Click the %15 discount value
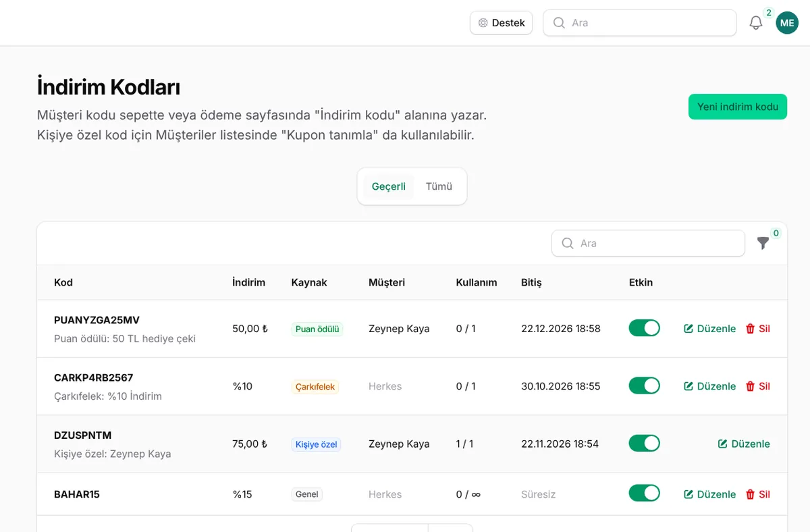This screenshot has height=532, width=810. click(x=242, y=494)
